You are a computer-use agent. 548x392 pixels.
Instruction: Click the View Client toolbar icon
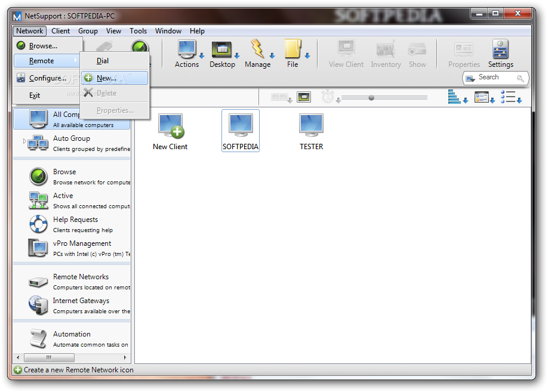(346, 54)
